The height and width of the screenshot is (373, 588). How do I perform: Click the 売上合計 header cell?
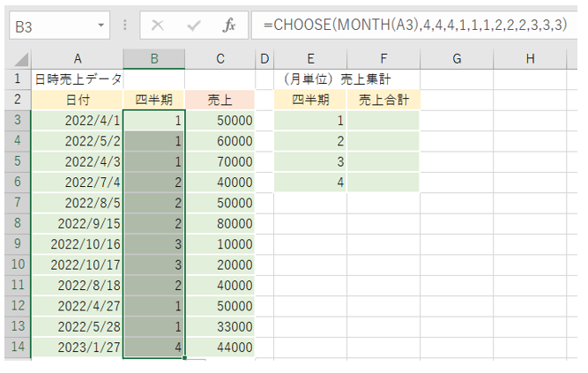coord(383,100)
